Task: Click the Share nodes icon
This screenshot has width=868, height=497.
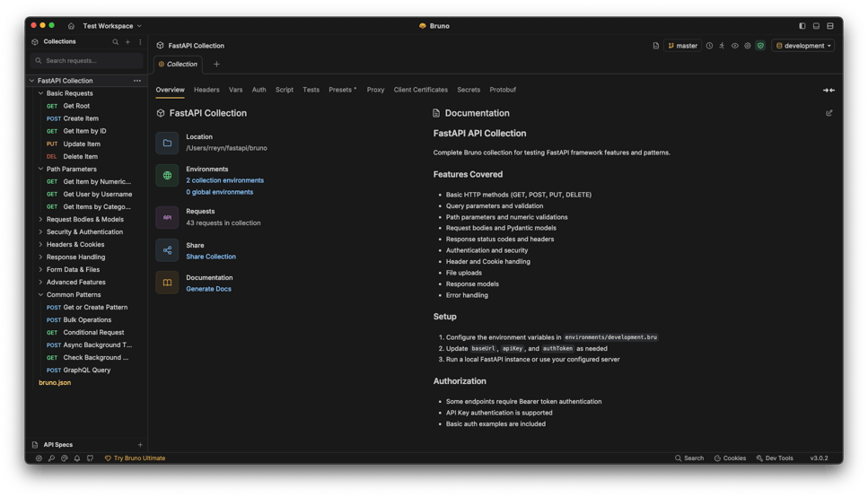Action: pos(167,250)
